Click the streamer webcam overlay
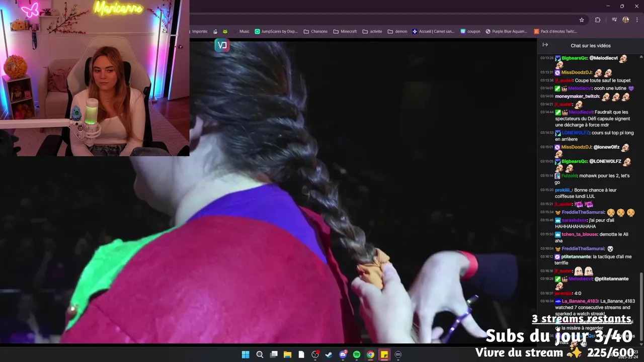This screenshot has height=362, width=644. click(x=95, y=78)
